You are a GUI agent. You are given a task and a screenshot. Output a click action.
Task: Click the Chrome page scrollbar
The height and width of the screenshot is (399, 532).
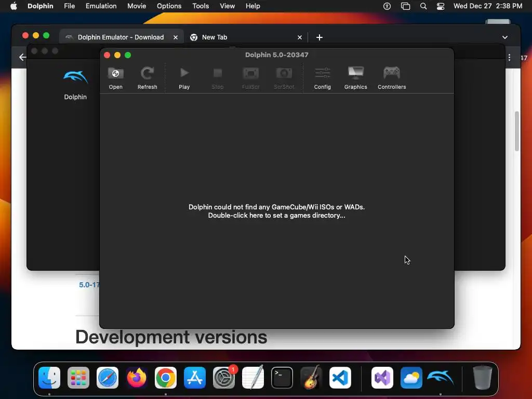(517, 131)
